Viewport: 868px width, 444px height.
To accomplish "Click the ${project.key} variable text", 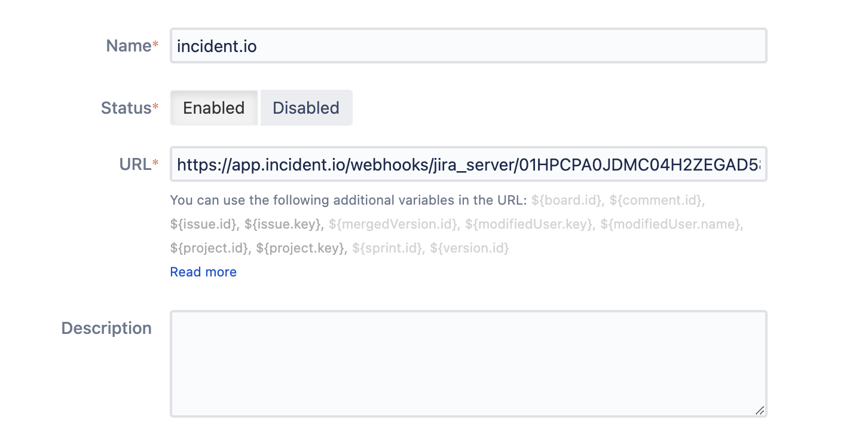I will click(300, 248).
